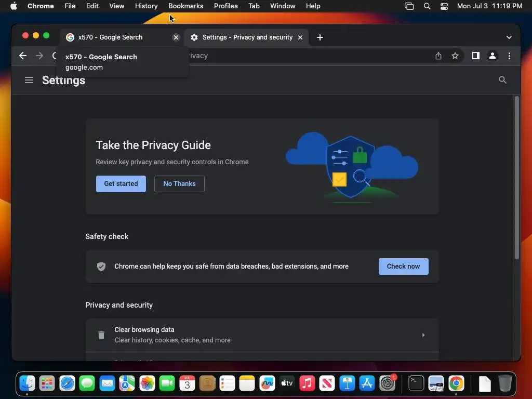The image size is (532, 399).
Task: Open the Settings hamburger main menu
Action: 29,80
